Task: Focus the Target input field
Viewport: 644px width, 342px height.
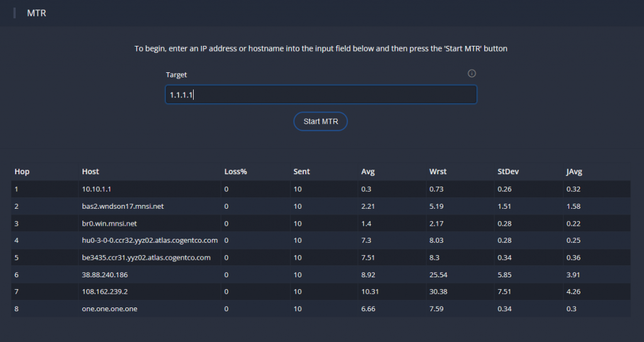Action: pos(321,95)
